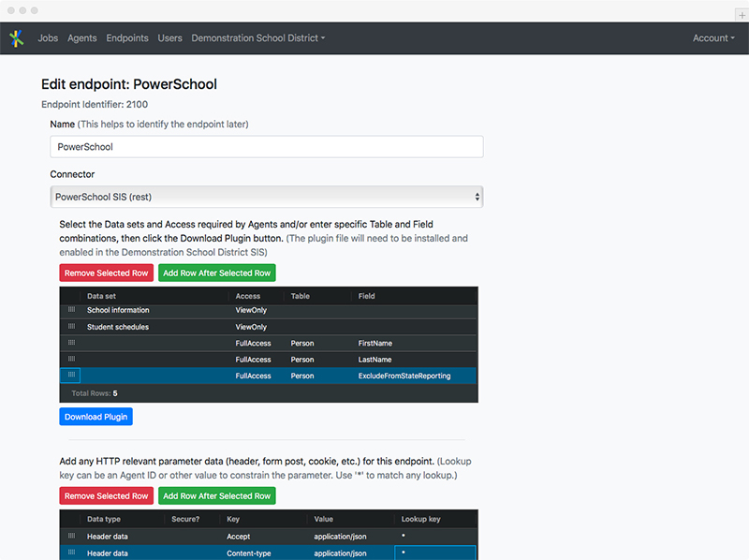
Task: Expand the Demonstration School District menu
Action: [x=257, y=38]
